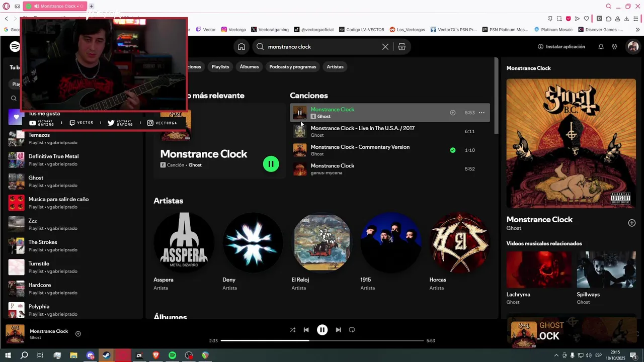
Task: Pause playback in bottom player
Action: click(x=322, y=330)
